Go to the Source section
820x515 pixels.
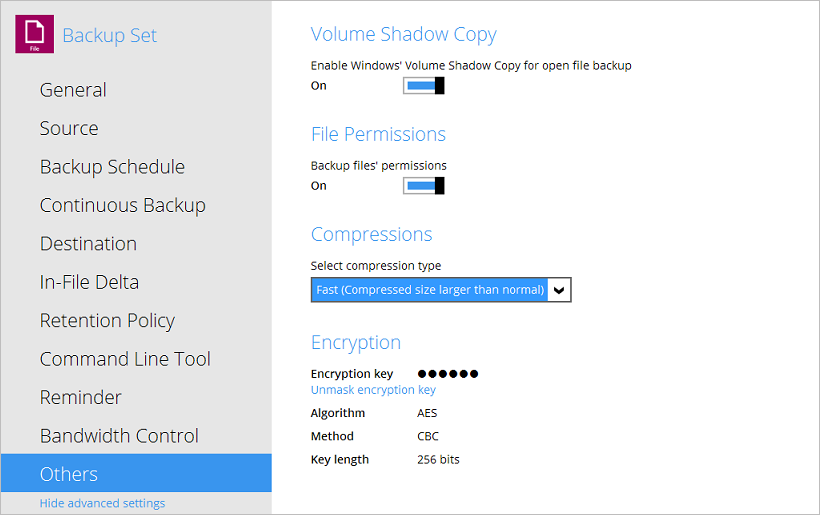click(69, 128)
